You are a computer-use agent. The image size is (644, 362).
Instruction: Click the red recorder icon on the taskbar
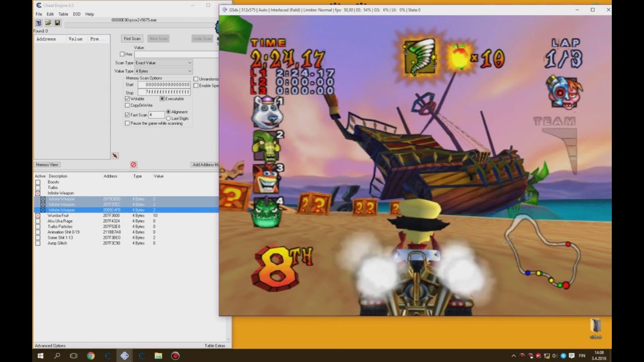coord(175,355)
